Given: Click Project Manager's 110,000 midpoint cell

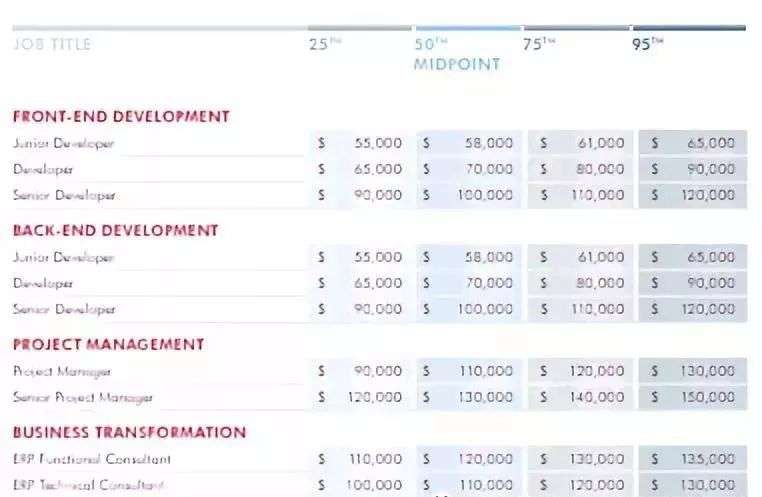Looking at the screenshot, I should [470, 371].
